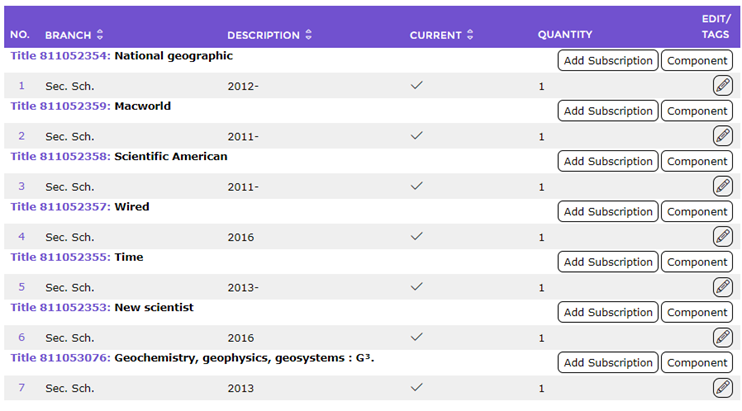Screen dimensions: 742x411
Task: Sort by Description column arrows
Action: (x=309, y=35)
